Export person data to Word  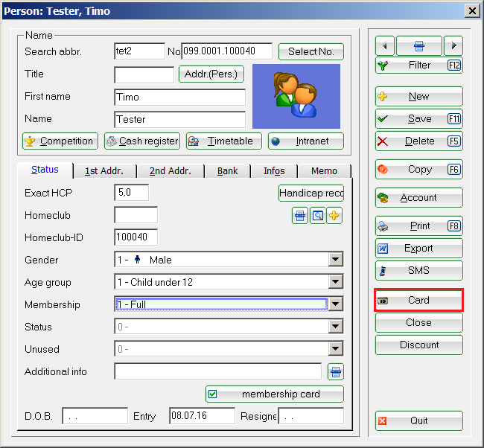coord(419,248)
